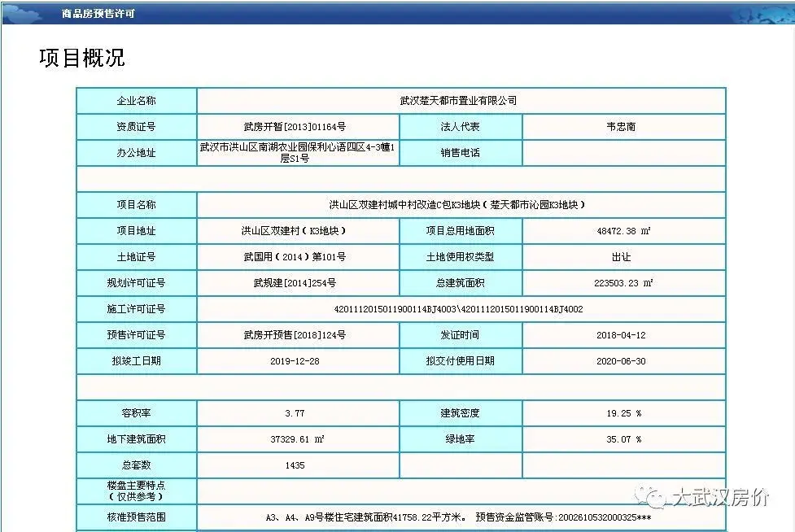
Task: Select underground area 37329.61 ㎡
Action: tap(297, 439)
